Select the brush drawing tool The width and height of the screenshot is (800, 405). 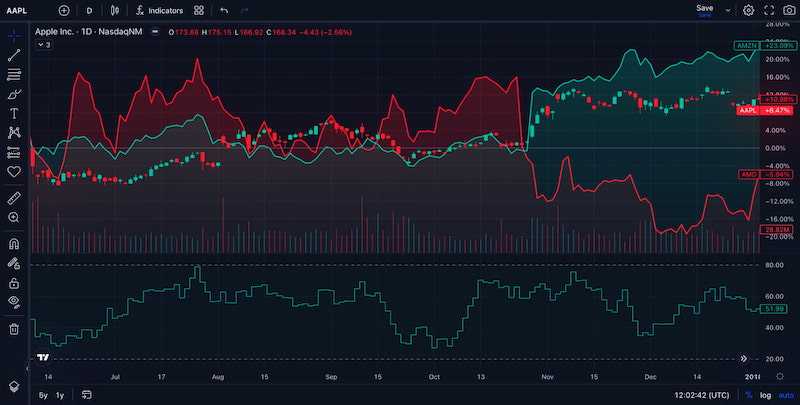tap(14, 94)
